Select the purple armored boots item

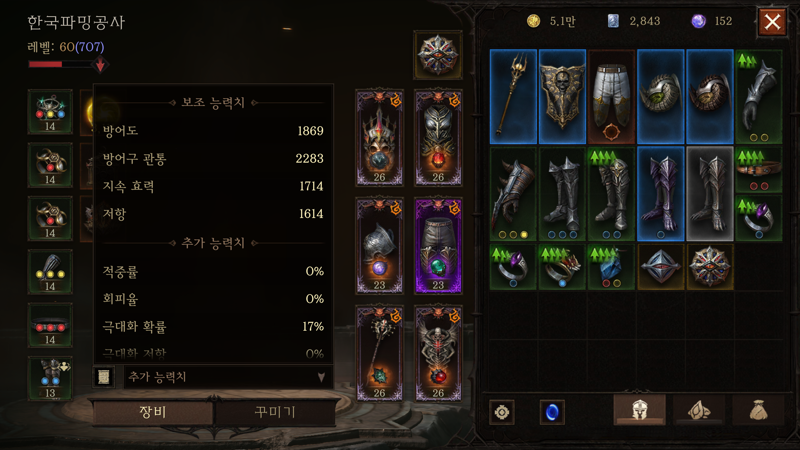point(660,194)
